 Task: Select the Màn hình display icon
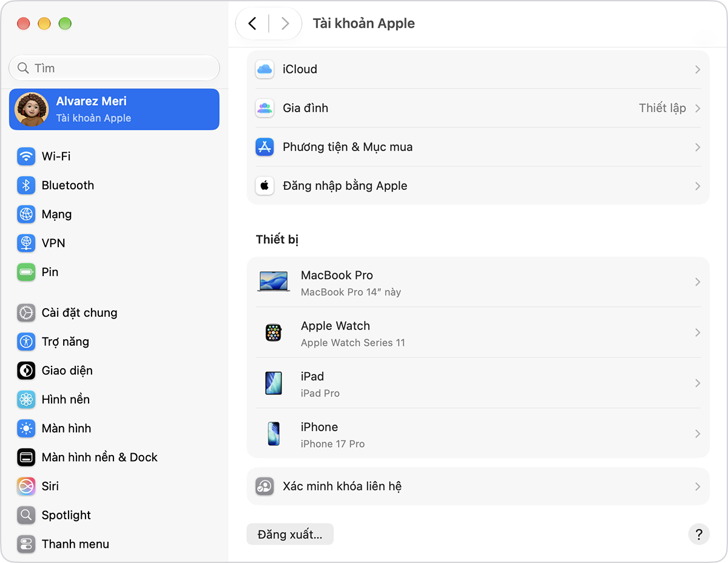pos(26,428)
